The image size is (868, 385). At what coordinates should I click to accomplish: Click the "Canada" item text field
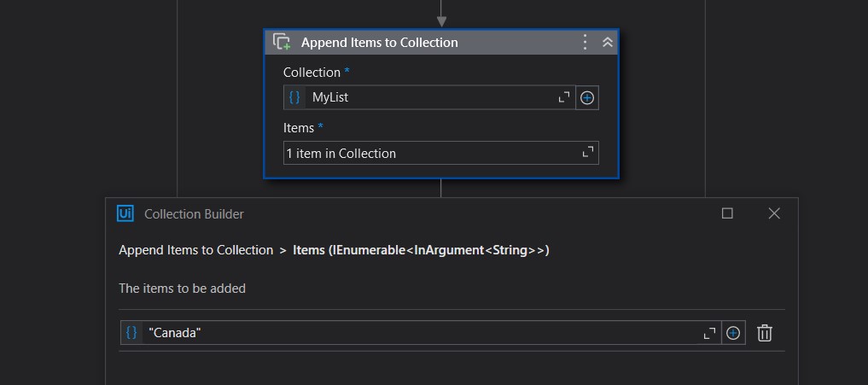(421, 333)
